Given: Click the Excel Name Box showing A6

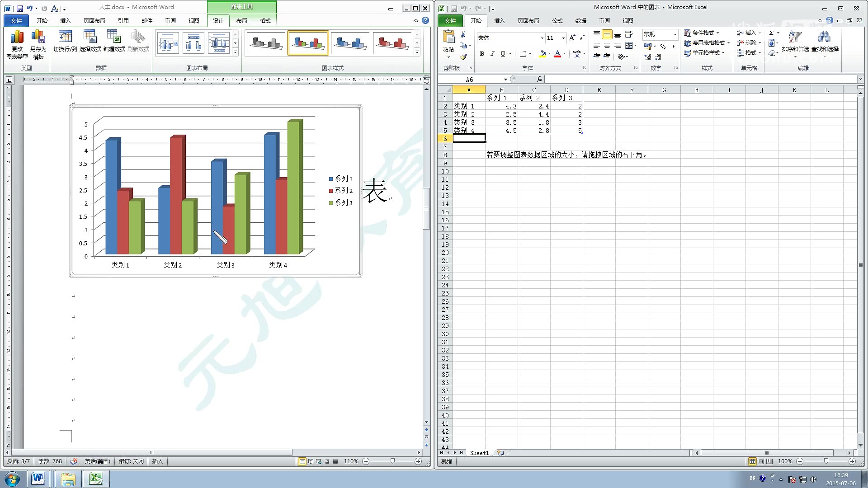Looking at the screenshot, I should tap(470, 80).
